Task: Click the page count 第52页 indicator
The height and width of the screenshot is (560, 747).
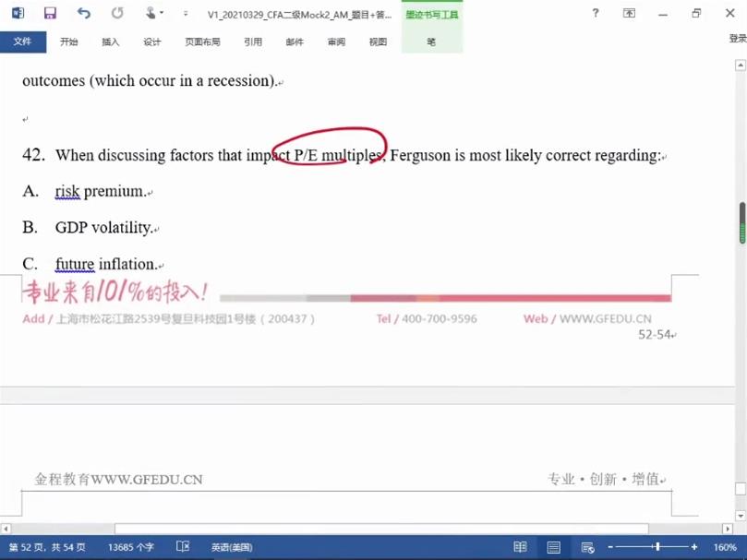Action: (x=47, y=547)
